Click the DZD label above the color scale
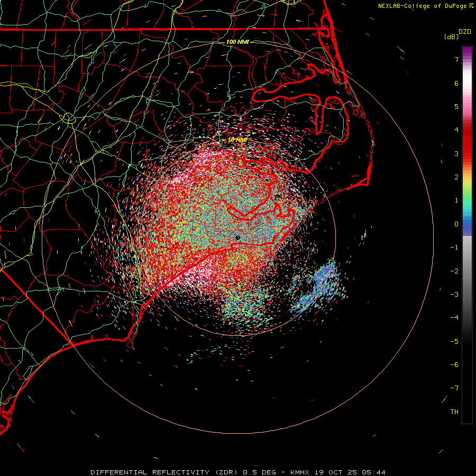476x476 pixels. (x=465, y=32)
